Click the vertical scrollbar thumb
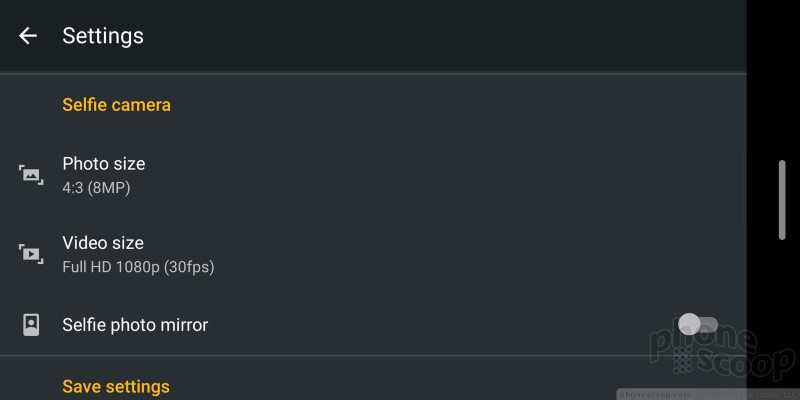Screen dimensions: 800x400 pyautogui.click(x=782, y=199)
